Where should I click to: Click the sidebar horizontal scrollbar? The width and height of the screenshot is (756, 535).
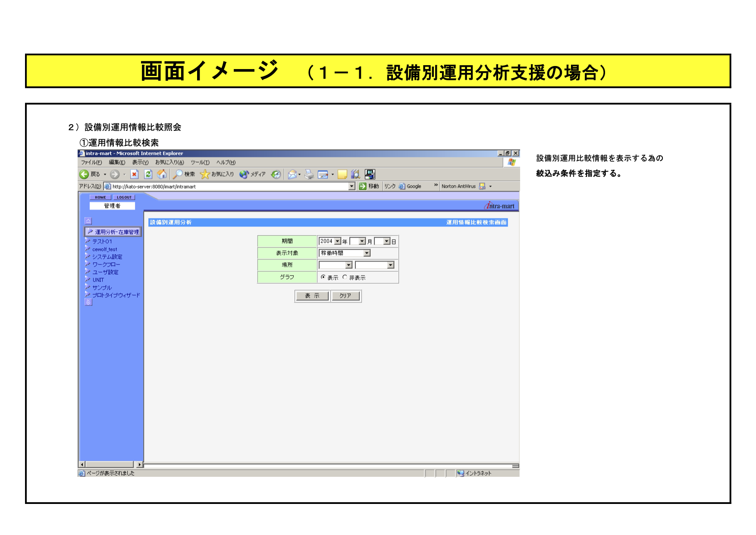tap(111, 465)
